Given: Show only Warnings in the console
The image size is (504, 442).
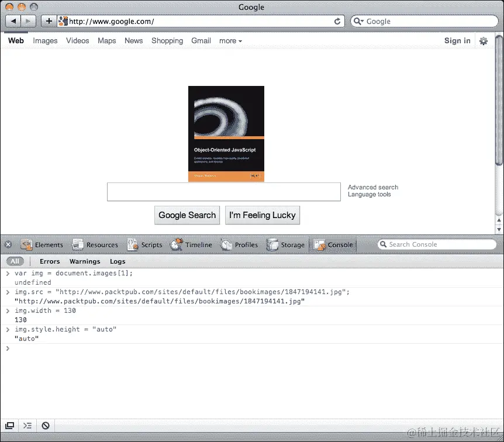Looking at the screenshot, I should point(85,261).
